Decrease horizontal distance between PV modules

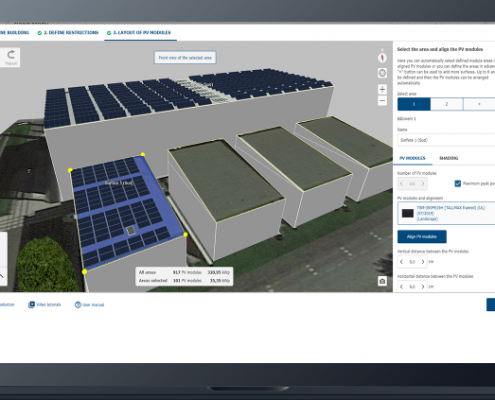click(402, 287)
